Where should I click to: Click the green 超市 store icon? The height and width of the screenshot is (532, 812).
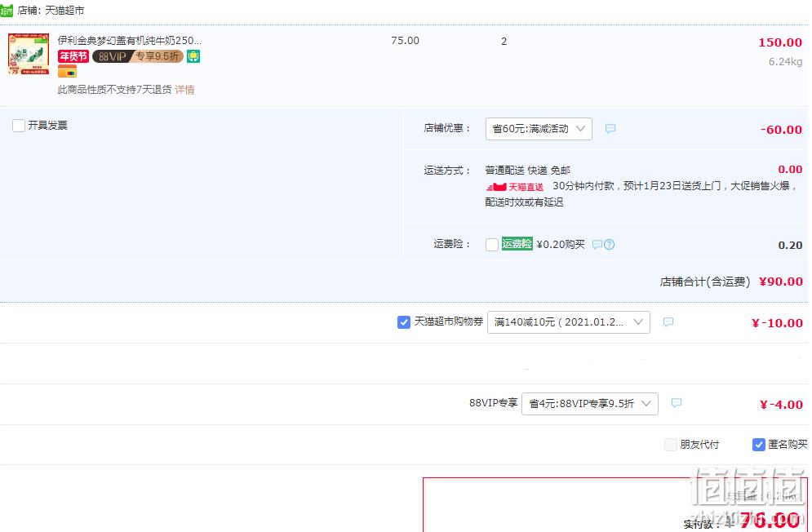(x=7, y=11)
